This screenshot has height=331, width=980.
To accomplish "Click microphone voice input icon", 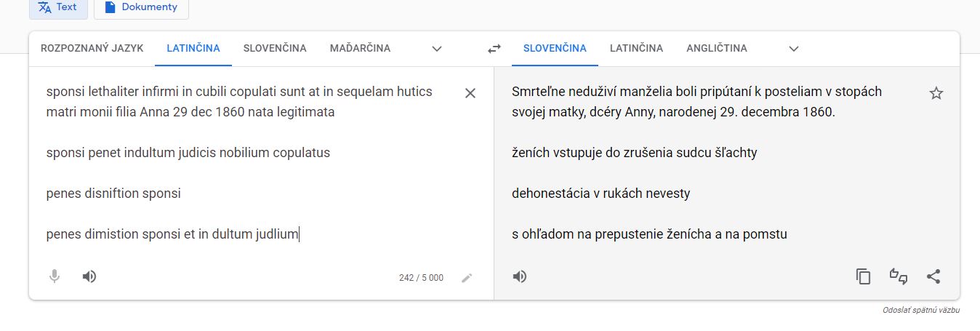I will pos(54,276).
